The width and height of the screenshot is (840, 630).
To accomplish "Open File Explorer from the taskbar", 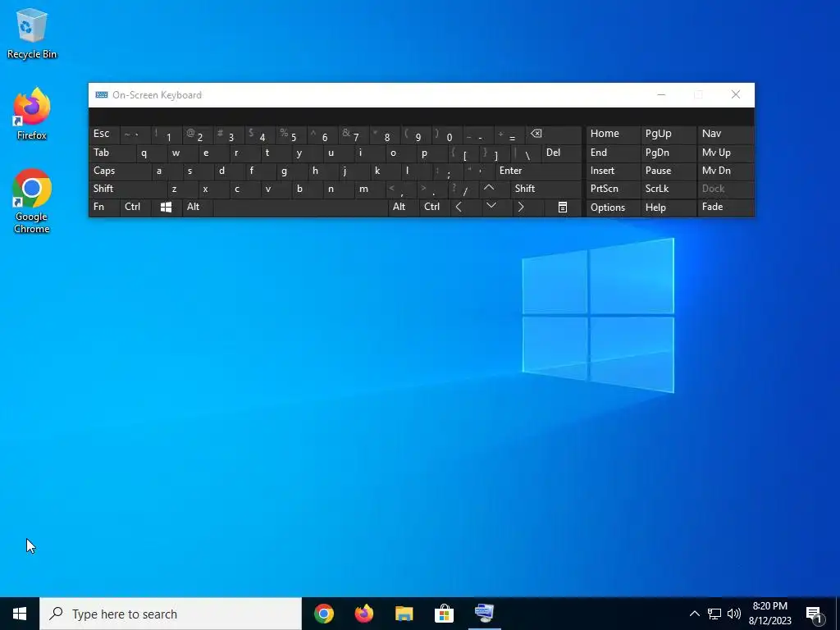I will coord(404,614).
